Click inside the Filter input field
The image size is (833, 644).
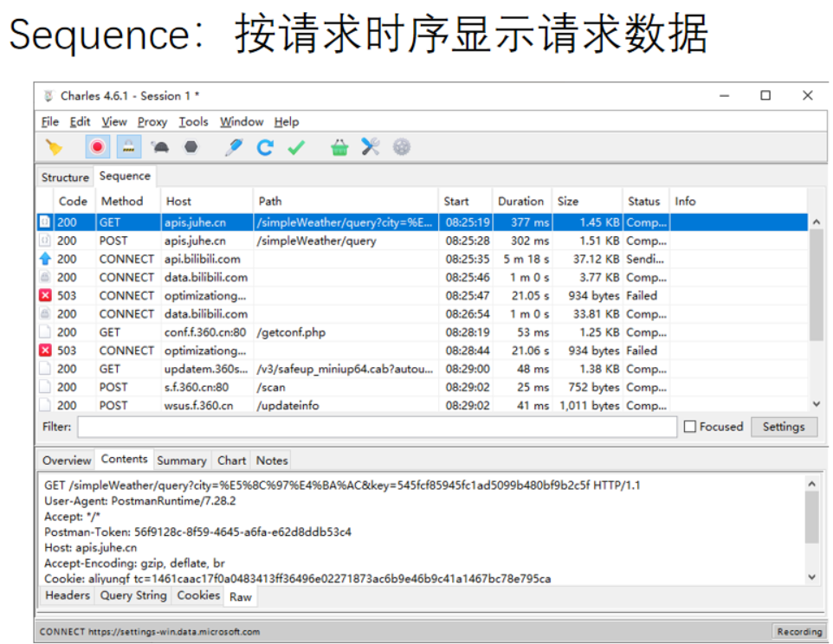pyautogui.click(x=378, y=427)
